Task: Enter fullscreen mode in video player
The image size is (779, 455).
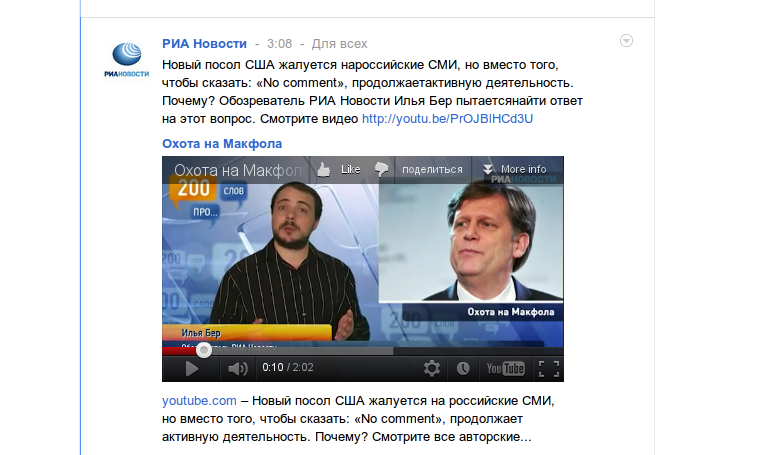Action: (x=549, y=369)
